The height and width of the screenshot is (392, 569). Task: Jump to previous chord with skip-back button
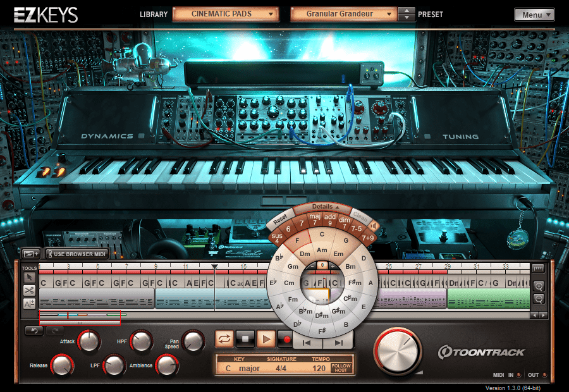(x=307, y=343)
